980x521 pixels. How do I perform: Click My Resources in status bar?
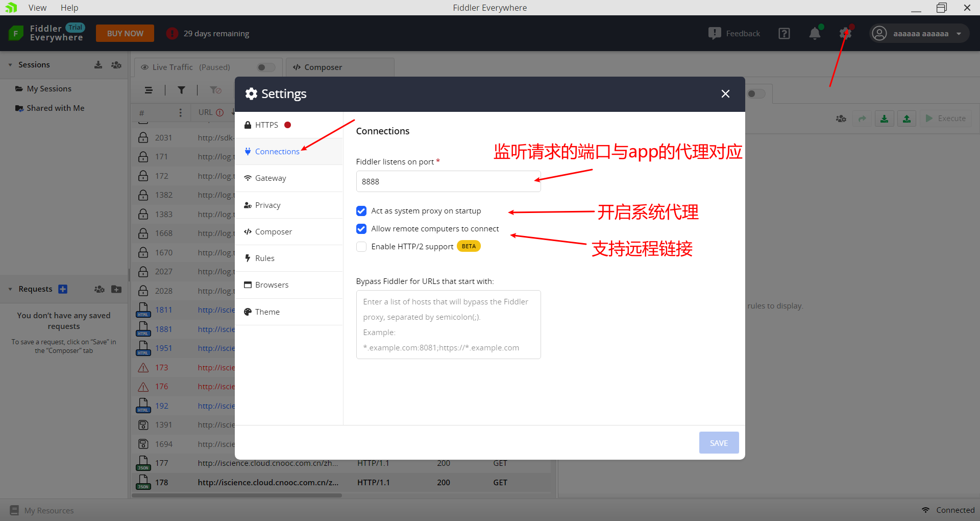click(42, 510)
